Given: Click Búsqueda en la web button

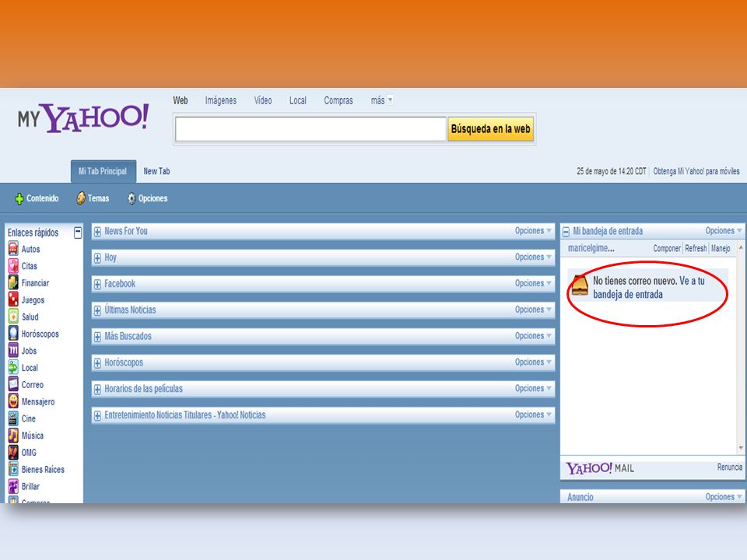Looking at the screenshot, I should (491, 129).
